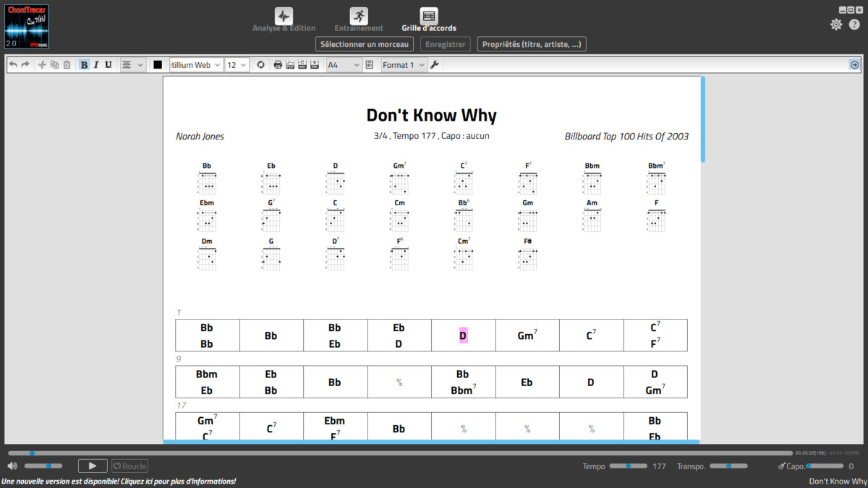Click the page orientation icon

(369, 65)
